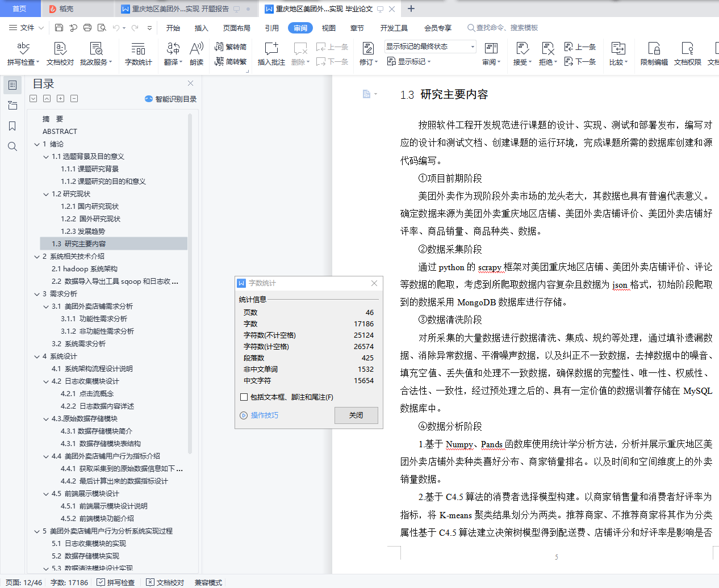Click expand all levels plus icon in outline
The height and width of the screenshot is (588, 719).
[61, 99]
